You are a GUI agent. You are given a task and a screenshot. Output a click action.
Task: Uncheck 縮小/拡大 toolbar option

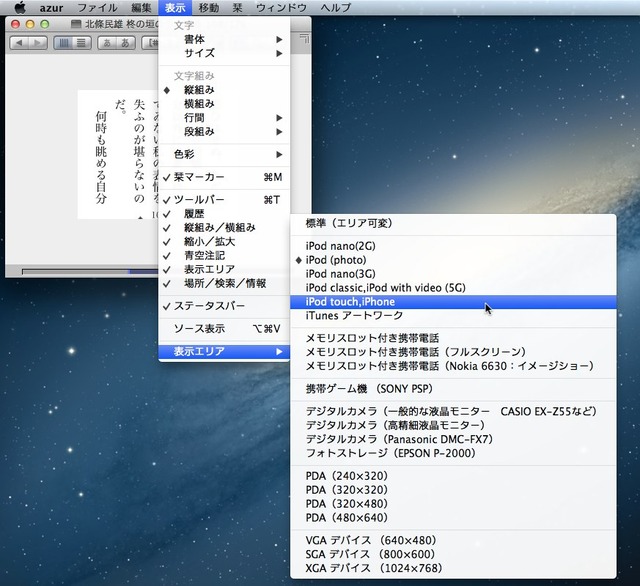tap(224, 241)
